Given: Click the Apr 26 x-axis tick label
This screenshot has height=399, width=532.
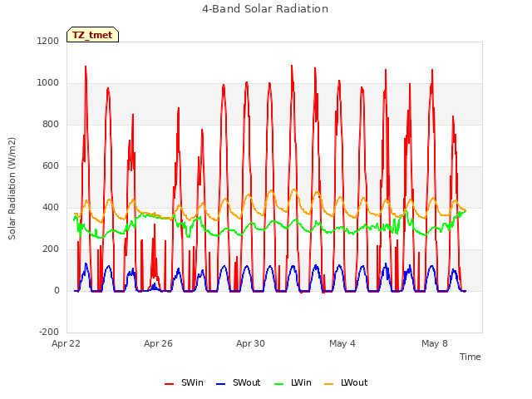Looking at the screenshot, I should coord(158,343).
